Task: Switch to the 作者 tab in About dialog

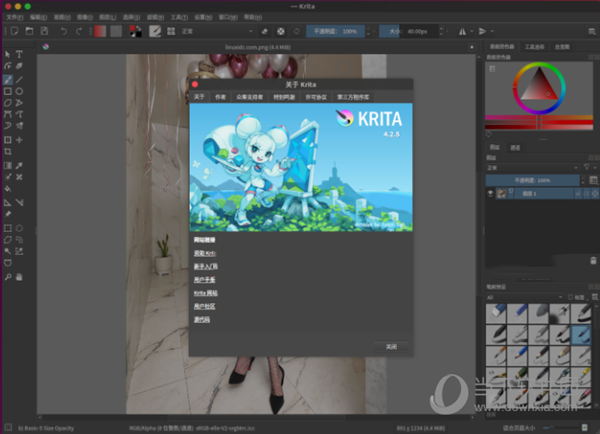Action: pos(220,97)
